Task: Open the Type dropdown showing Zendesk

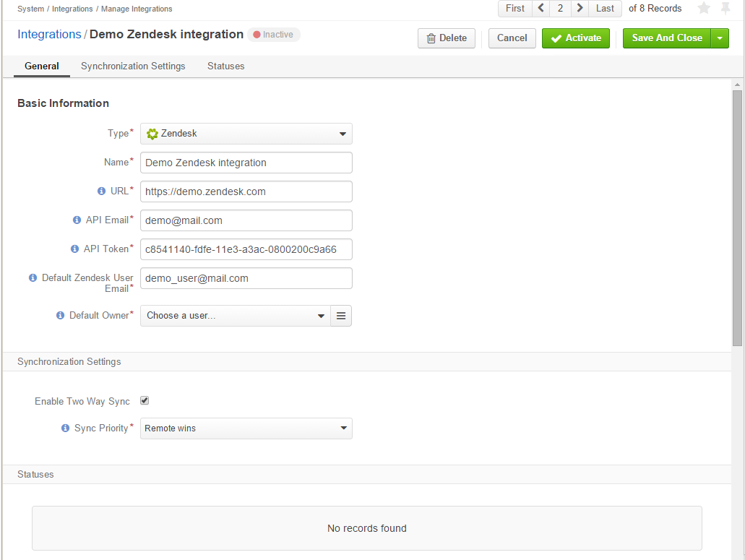Action: [x=246, y=134]
